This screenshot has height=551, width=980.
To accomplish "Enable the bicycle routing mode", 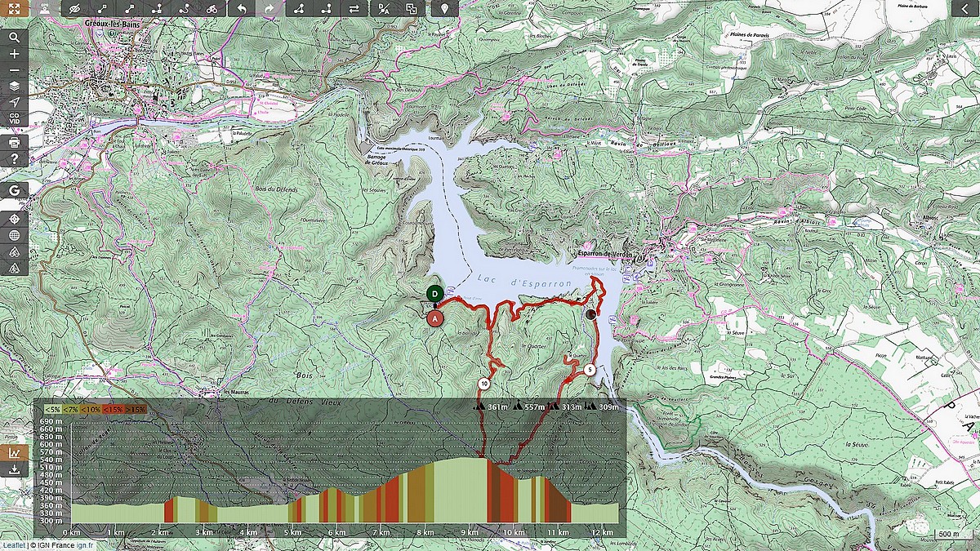I will click(212, 9).
